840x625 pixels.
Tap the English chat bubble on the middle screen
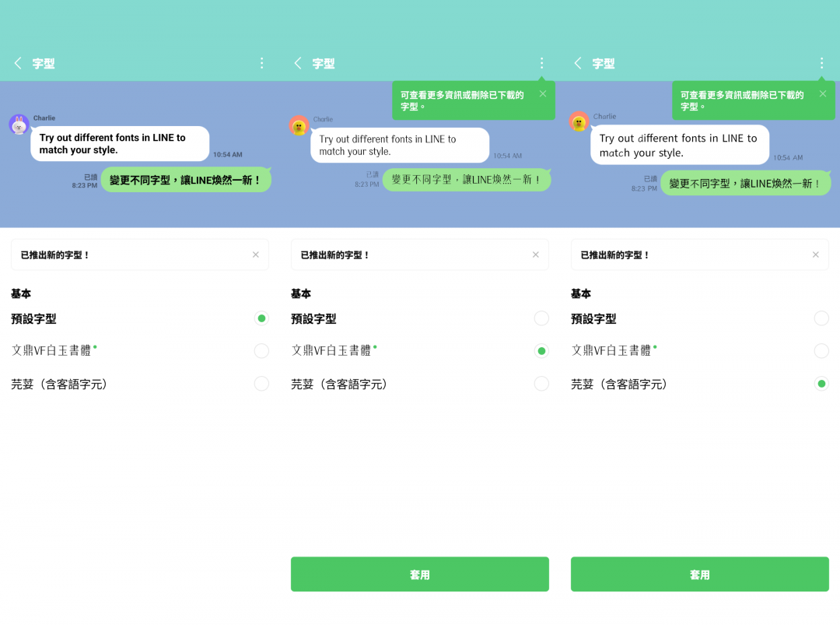point(400,146)
